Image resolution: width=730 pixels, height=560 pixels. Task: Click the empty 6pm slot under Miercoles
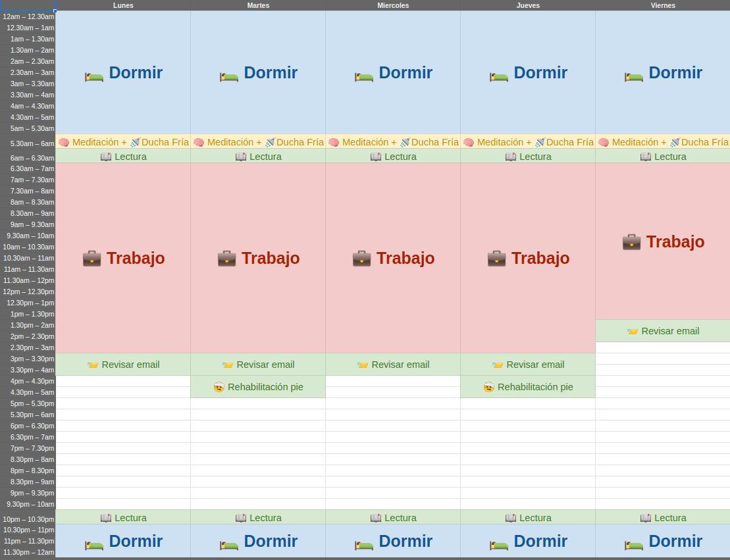tap(393, 426)
